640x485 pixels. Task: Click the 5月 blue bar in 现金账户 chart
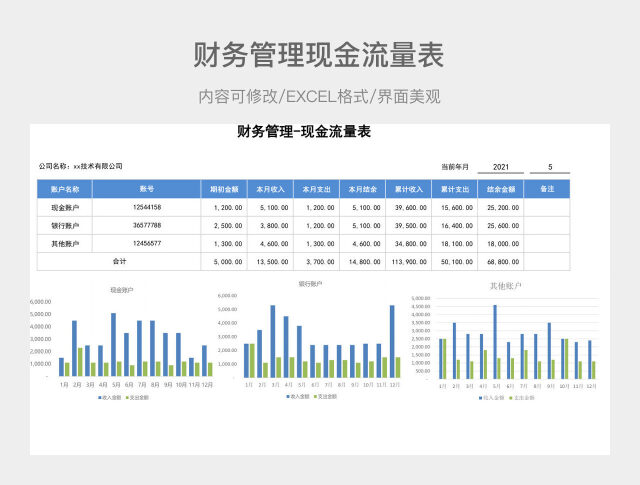point(113,345)
